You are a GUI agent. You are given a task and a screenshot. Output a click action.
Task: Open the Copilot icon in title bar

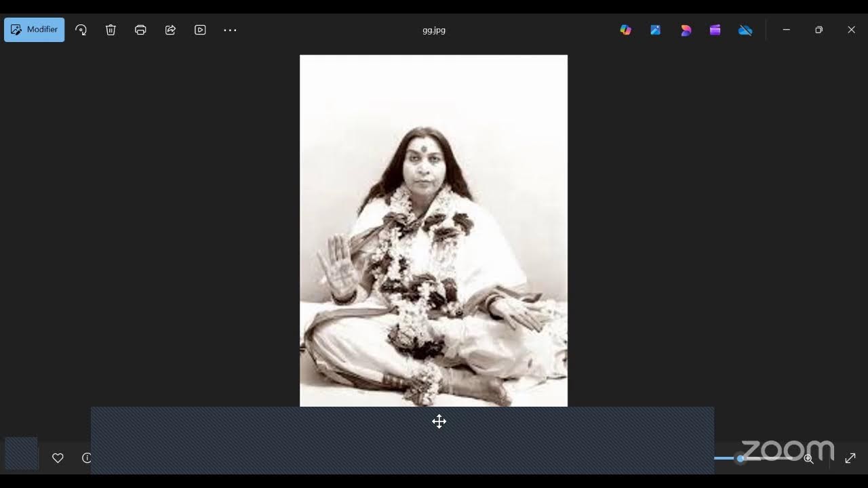[x=625, y=30]
